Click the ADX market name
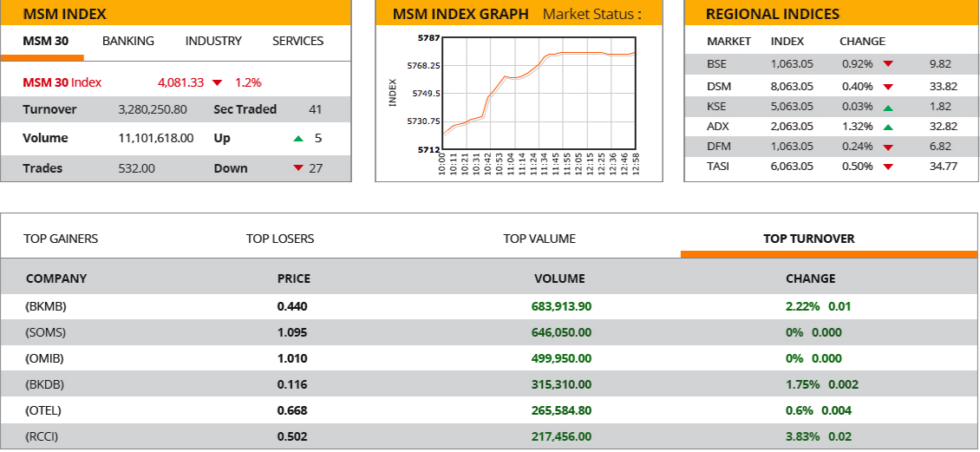The height and width of the screenshot is (452, 980). coord(718,127)
